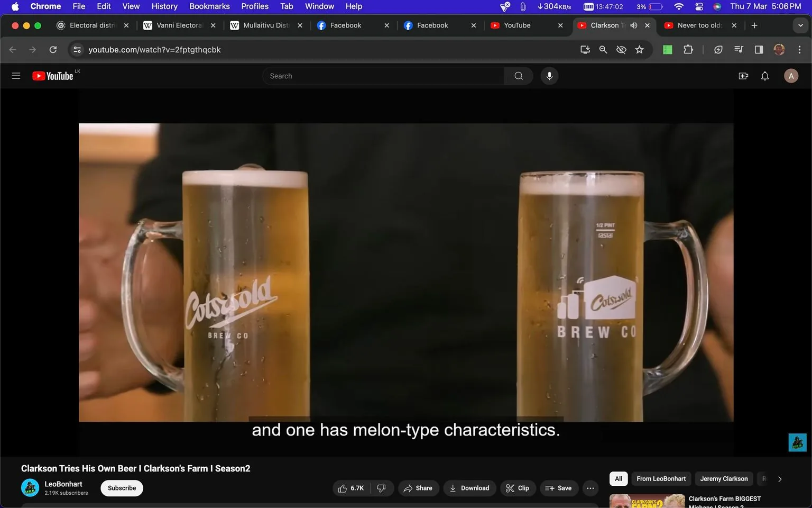
Task: Install site icon in the address bar
Action: [585, 49]
